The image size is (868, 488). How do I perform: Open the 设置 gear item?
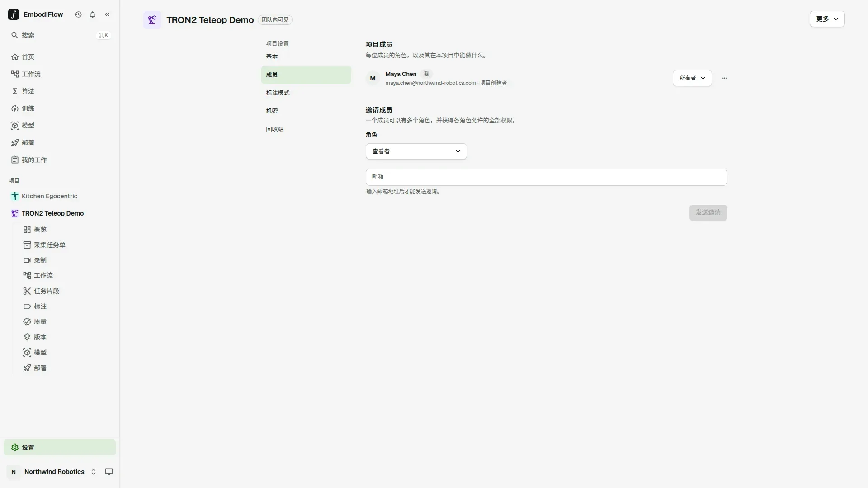point(60,447)
